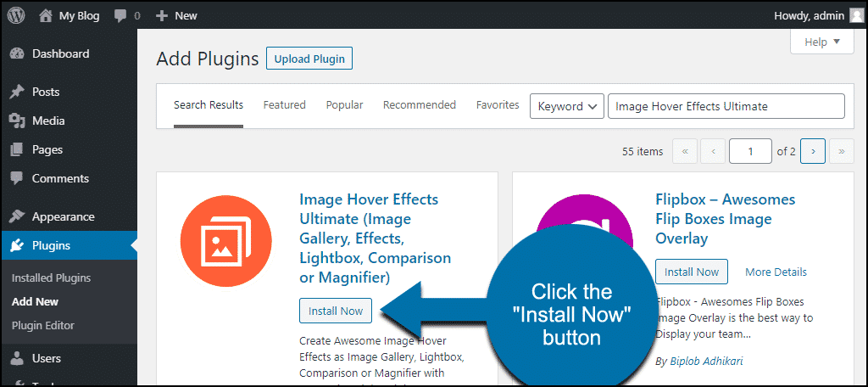Click the WordPress logo icon
This screenshot has height=387, width=868.
pyautogui.click(x=16, y=16)
